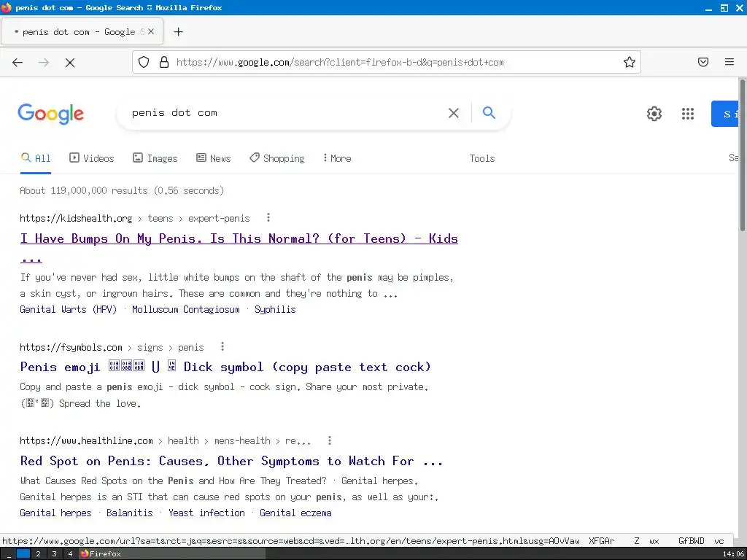The height and width of the screenshot is (560, 747).
Task: Close the Google Search tab
Action: pos(150,31)
